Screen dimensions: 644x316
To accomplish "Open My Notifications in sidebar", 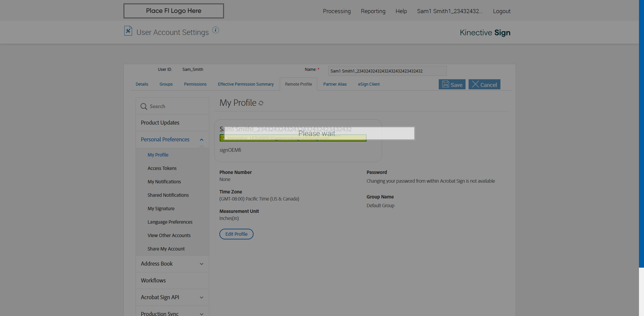I will coord(164,182).
